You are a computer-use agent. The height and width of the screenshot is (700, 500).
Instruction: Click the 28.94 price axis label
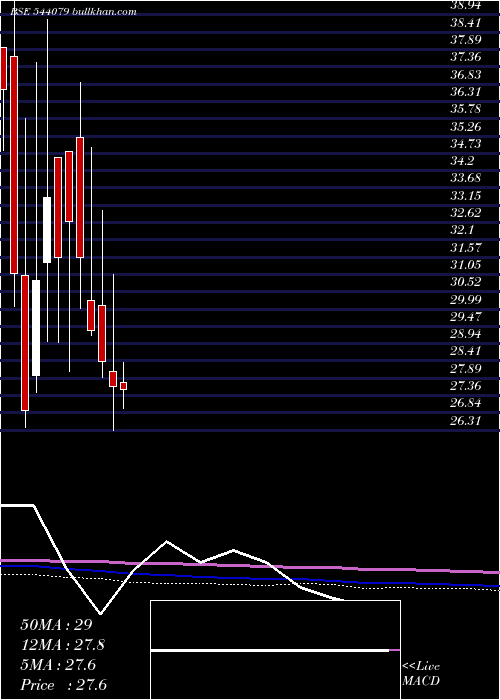pos(465,334)
